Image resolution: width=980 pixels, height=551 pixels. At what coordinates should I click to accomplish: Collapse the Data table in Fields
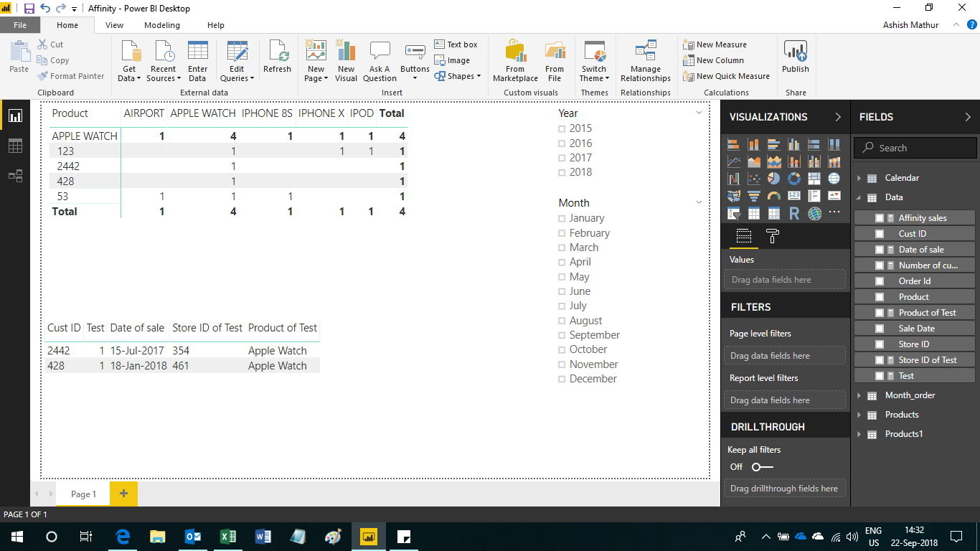click(859, 197)
